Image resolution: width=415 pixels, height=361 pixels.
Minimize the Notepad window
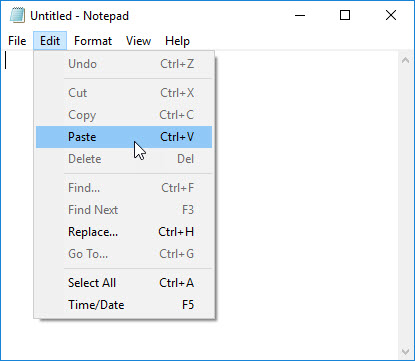click(x=300, y=15)
